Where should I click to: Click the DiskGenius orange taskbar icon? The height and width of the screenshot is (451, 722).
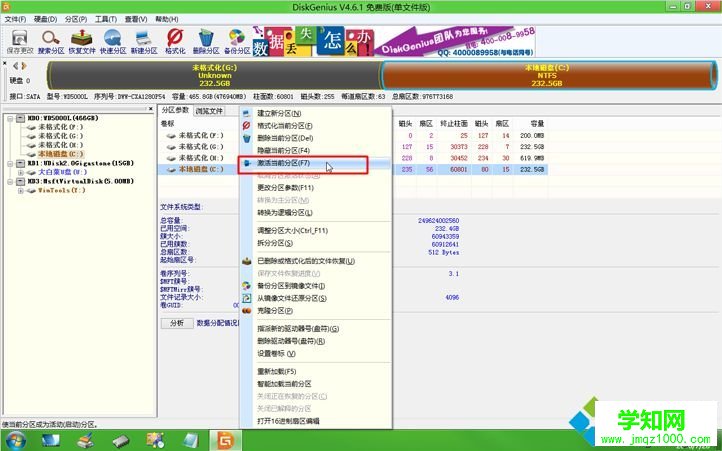pyautogui.click(x=226, y=440)
